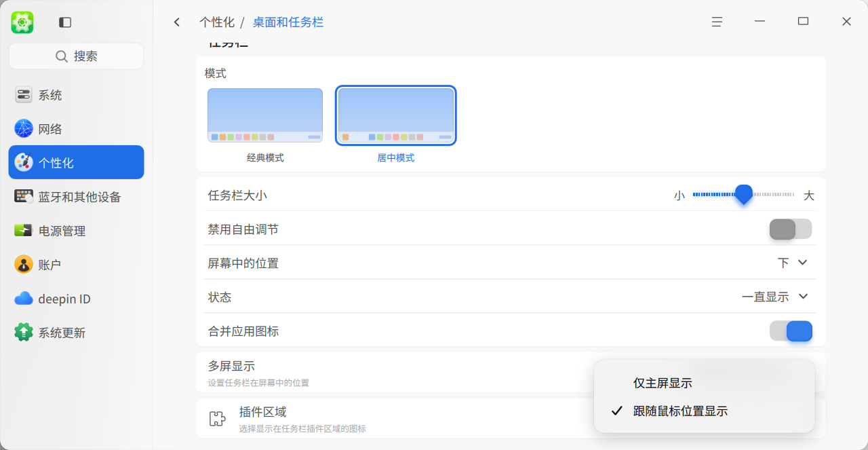Focus the 搜索 search field
This screenshot has height=450, width=868.
pyautogui.click(x=77, y=56)
